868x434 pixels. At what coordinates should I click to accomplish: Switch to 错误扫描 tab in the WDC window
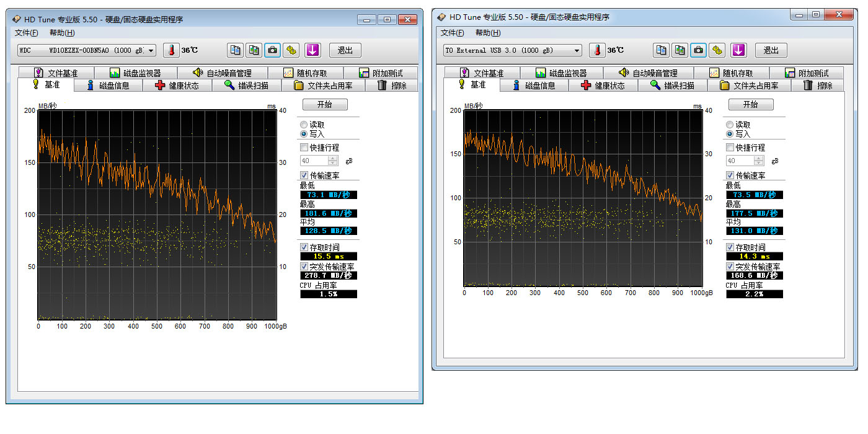tap(247, 86)
